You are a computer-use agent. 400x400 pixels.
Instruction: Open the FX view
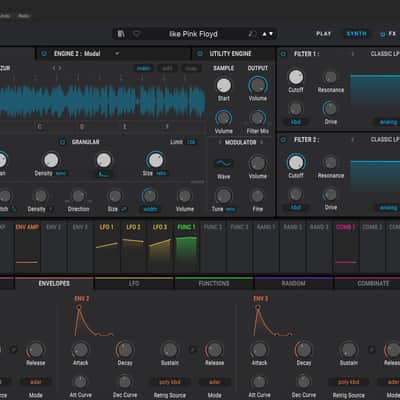tap(392, 34)
